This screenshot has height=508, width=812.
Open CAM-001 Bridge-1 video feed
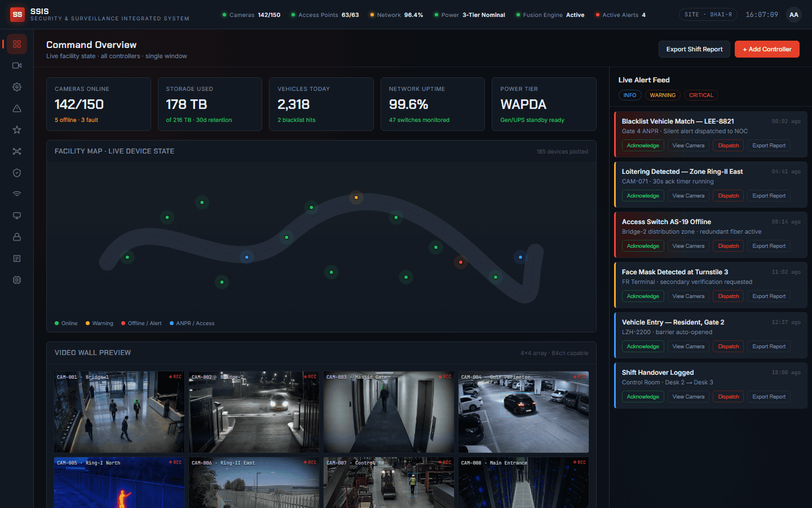tap(120, 412)
